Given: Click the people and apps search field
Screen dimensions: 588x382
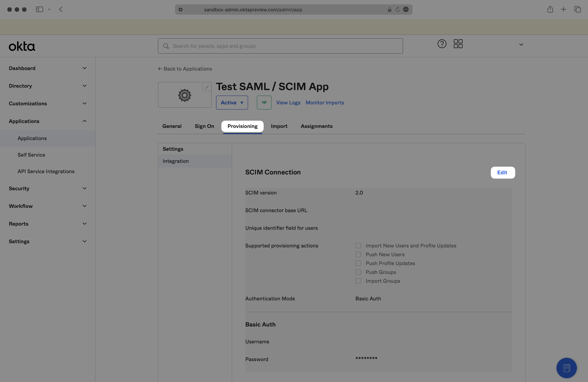Looking at the screenshot, I should tap(280, 46).
